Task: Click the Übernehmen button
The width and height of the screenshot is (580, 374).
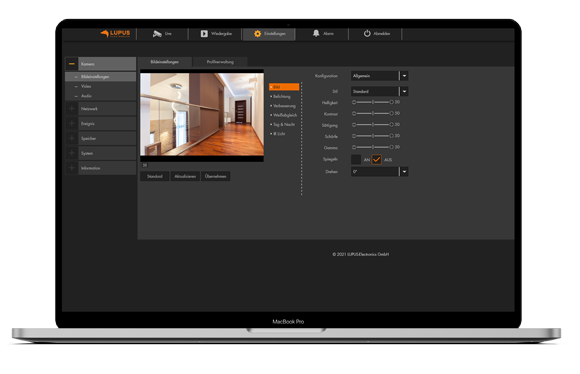Action: [215, 176]
